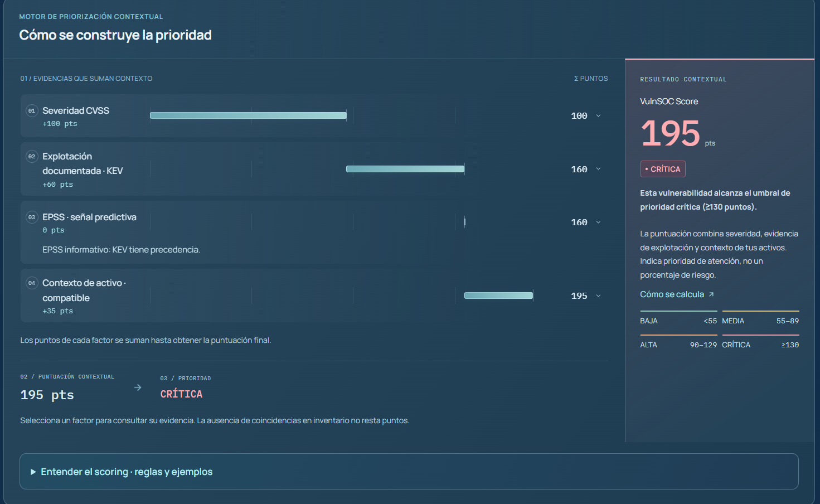Select the EPSS · señal predictiva label

[x=89, y=217]
